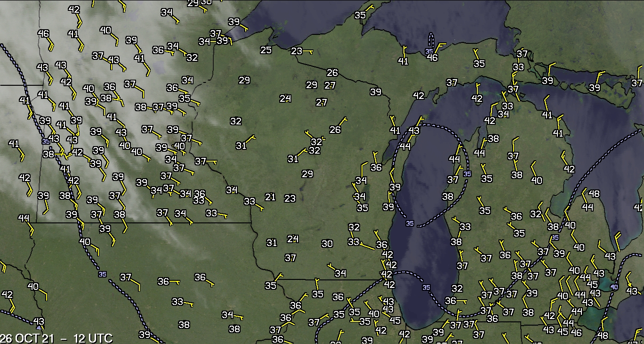644x344 pixels.
Task: Click the 24 reading in northern Wisconsin
Action: coord(285,98)
